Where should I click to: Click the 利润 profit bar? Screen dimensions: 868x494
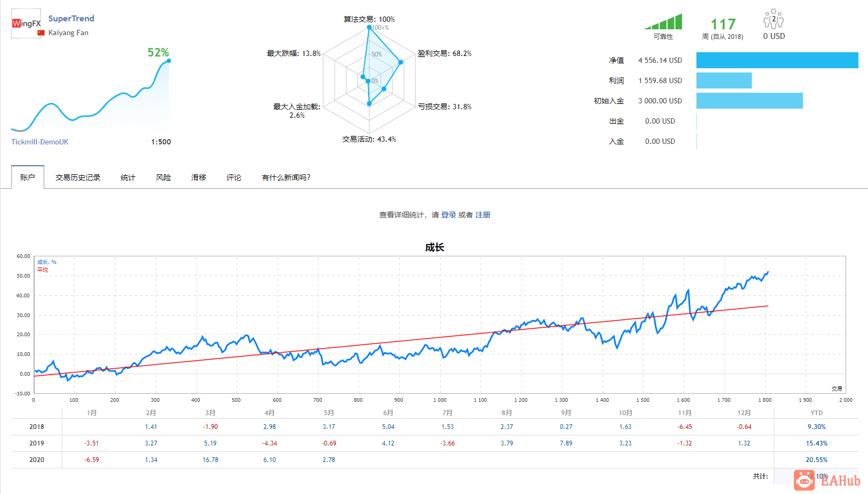pyautogui.click(x=724, y=80)
